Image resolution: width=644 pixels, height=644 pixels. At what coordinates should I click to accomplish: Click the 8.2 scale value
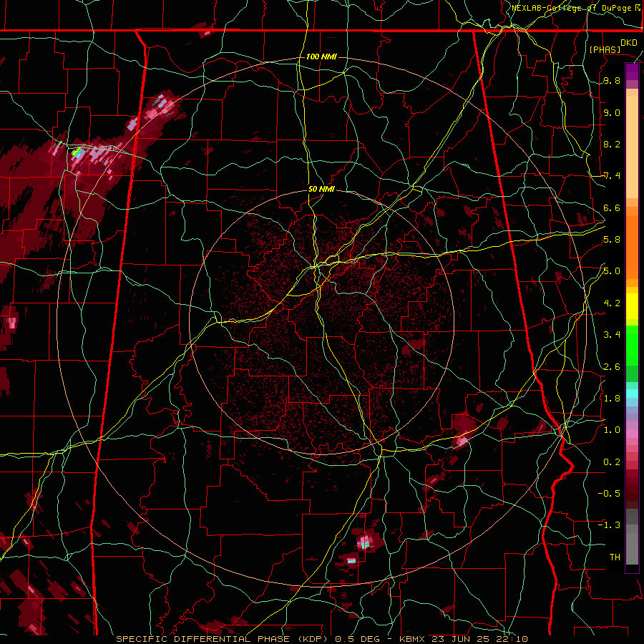click(612, 144)
